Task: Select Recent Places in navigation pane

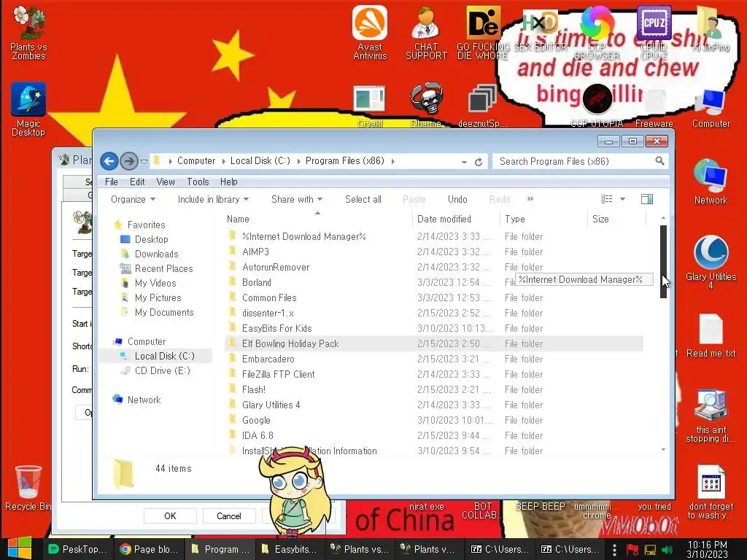Action: 163,268
